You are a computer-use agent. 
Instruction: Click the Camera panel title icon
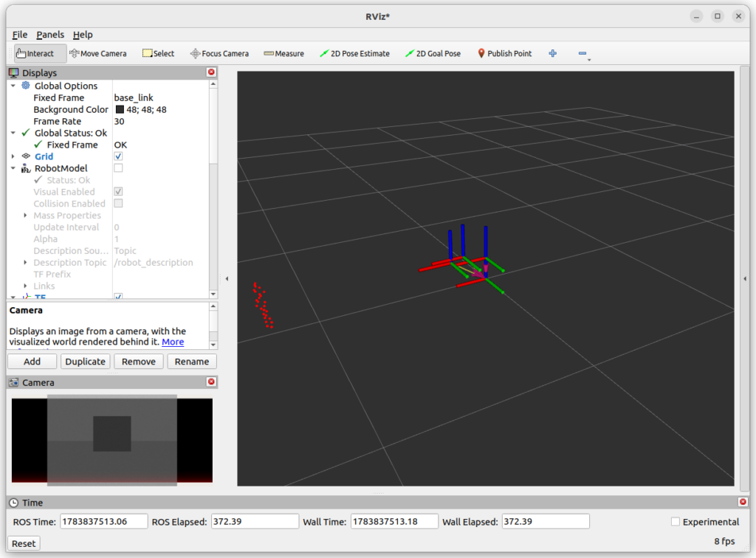(13, 382)
